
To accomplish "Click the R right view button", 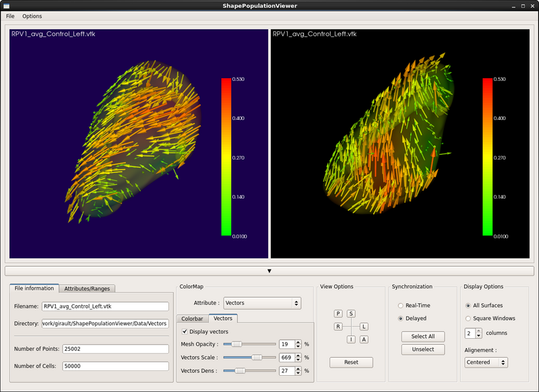I will tap(340, 326).
